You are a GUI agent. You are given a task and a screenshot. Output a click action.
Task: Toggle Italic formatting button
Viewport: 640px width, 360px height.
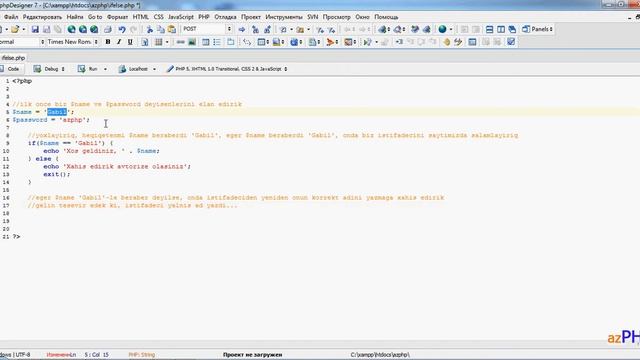[119, 42]
